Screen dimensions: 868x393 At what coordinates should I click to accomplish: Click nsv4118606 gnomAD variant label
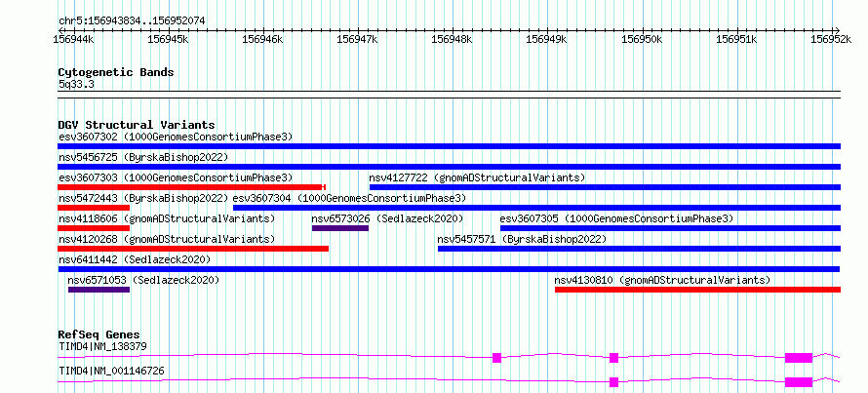pos(167,218)
